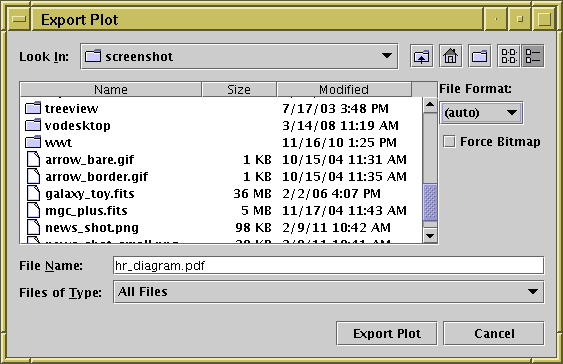
Task: Open the File Format (auto) dropdown
Action: (481, 113)
